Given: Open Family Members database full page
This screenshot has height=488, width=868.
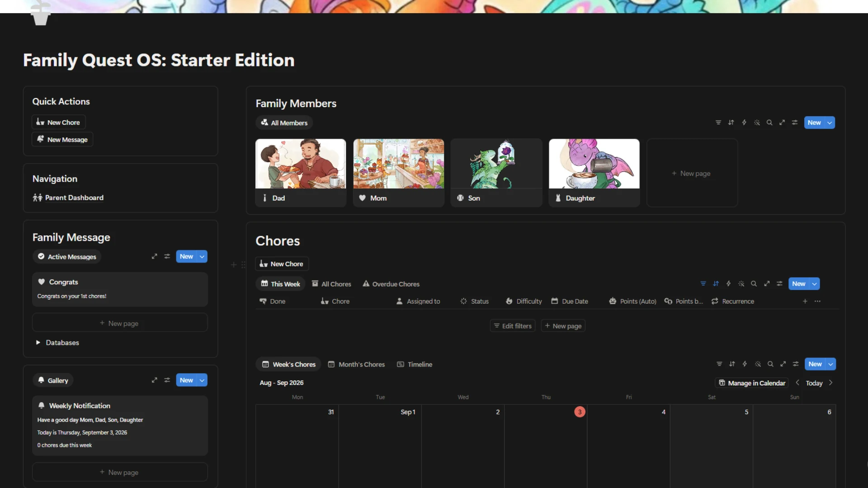Looking at the screenshot, I should [x=782, y=122].
